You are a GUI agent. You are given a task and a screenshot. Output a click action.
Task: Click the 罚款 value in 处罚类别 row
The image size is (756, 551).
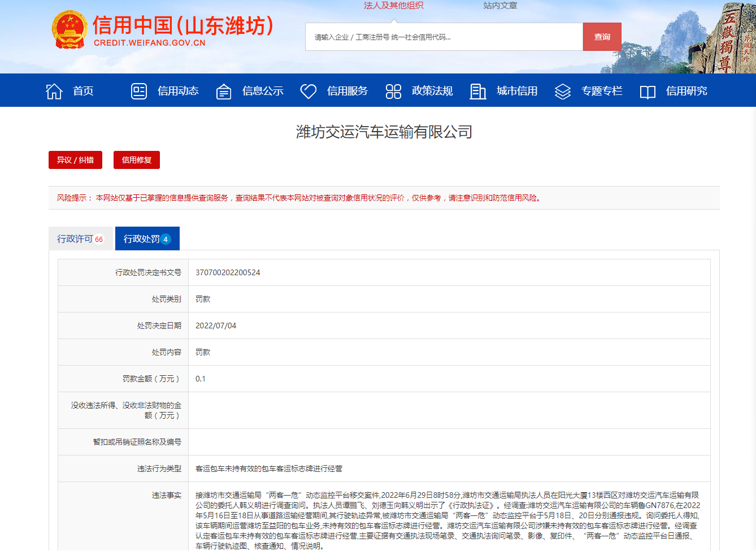coord(203,299)
